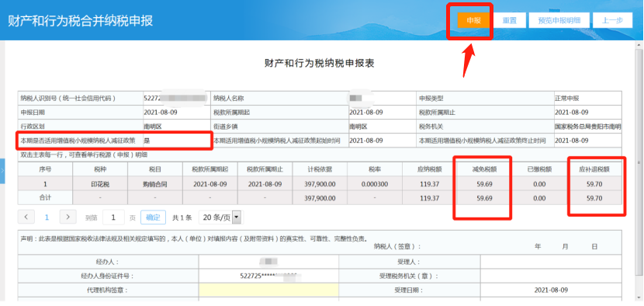This screenshot has width=644, height=306.
Task: Click the 应补退税额 column header
Action: click(594, 169)
